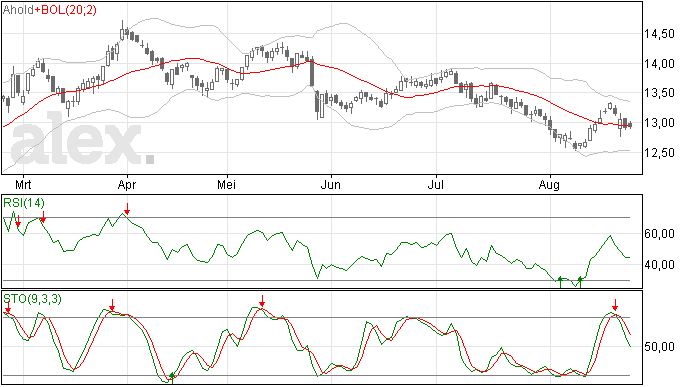Click the second green RSI buy arrow in August

click(580, 282)
